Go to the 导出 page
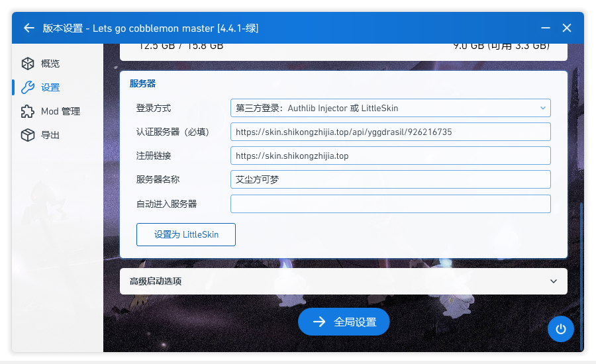This screenshot has width=596, height=364. pyautogui.click(x=50, y=135)
